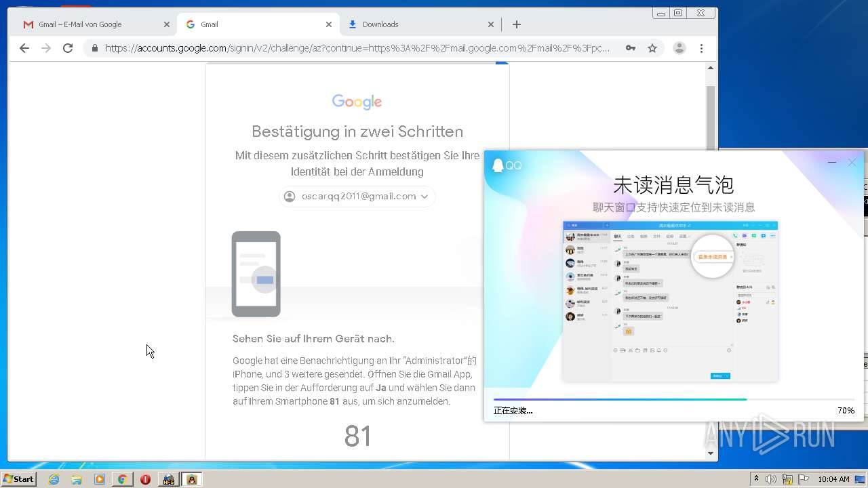
Task: Show hidden system tray icons
Action: (x=756, y=479)
